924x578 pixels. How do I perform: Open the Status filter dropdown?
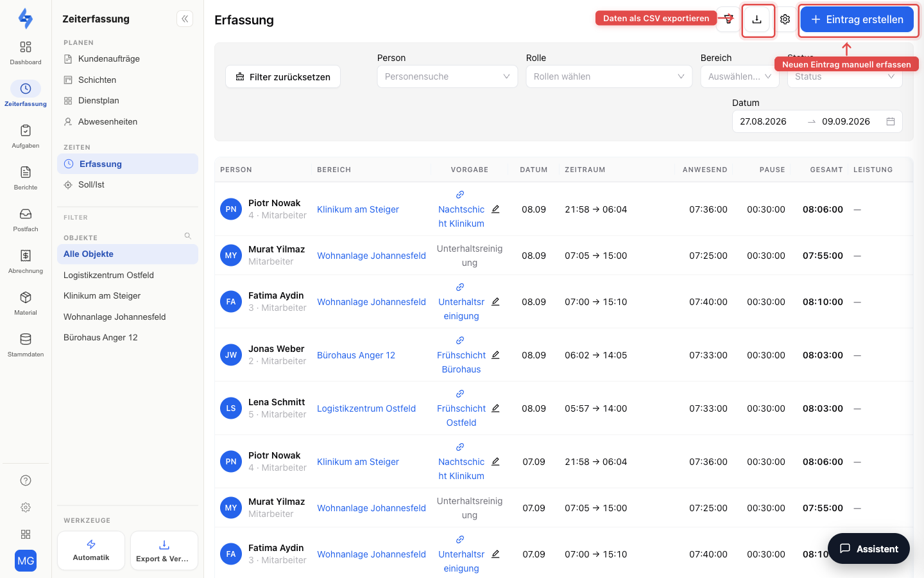pyautogui.click(x=844, y=76)
